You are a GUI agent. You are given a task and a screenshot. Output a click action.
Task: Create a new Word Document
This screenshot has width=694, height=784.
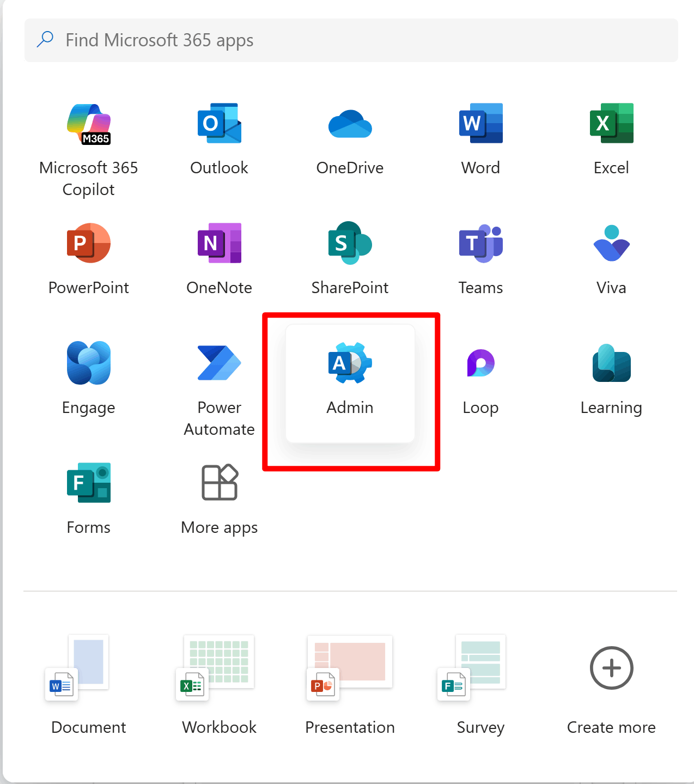coord(89,685)
